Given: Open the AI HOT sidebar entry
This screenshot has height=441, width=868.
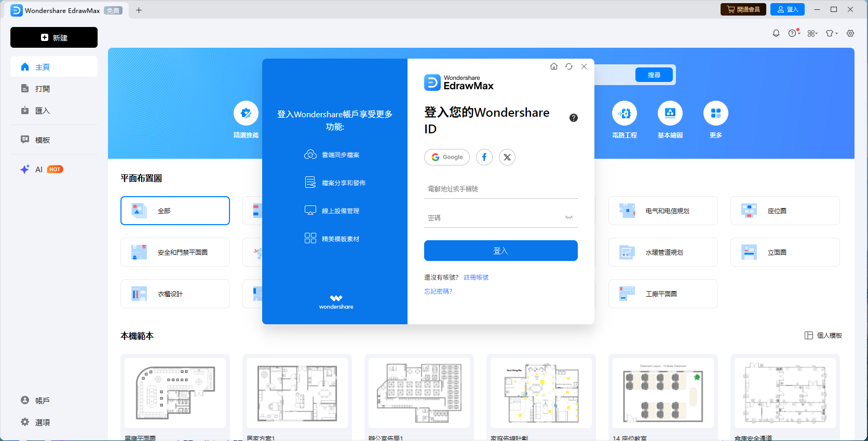Looking at the screenshot, I should [54, 169].
